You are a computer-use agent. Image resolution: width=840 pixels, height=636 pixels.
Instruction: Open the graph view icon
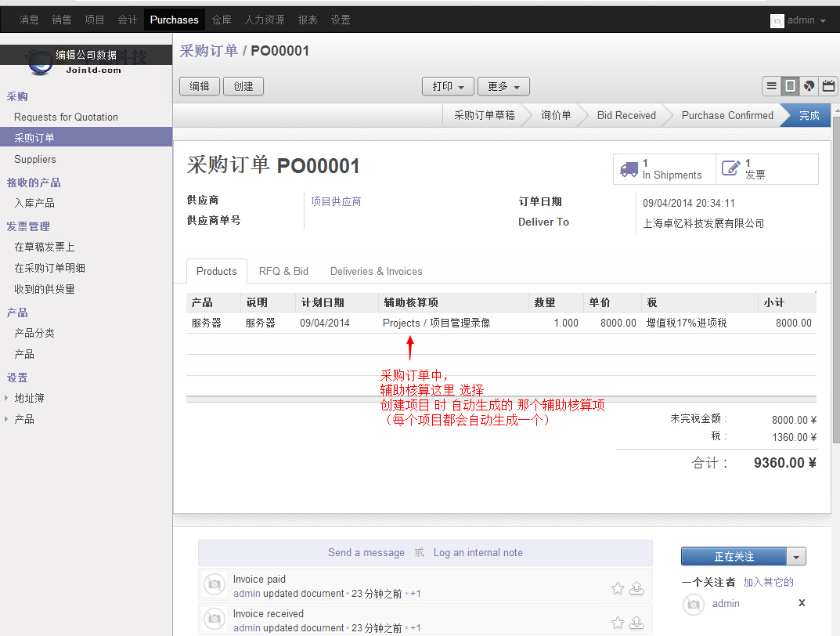click(809, 86)
